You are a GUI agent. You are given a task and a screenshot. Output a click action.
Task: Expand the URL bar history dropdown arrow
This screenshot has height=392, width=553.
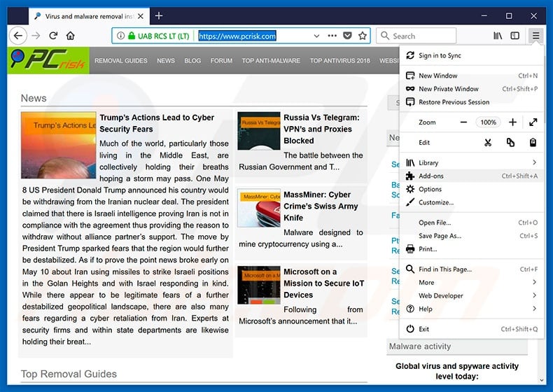(x=316, y=36)
